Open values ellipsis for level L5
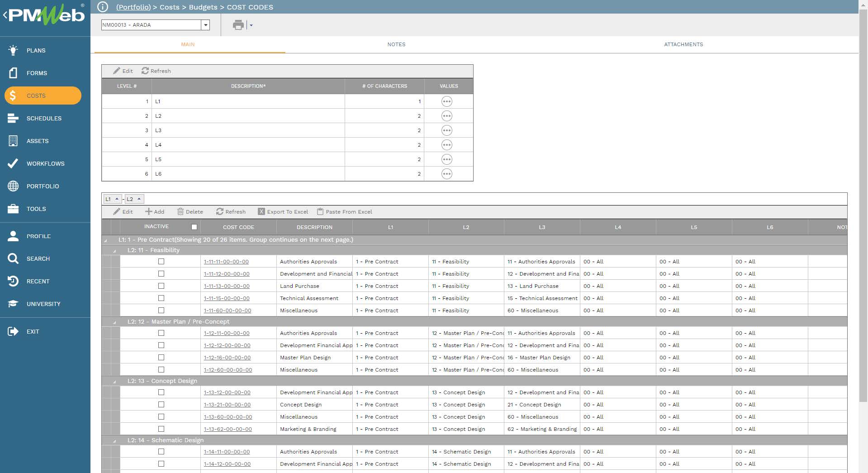 click(x=446, y=159)
